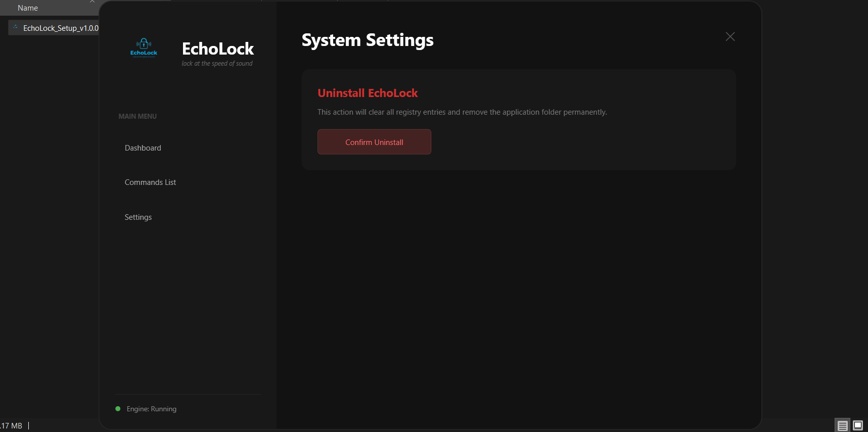The height and width of the screenshot is (432, 868).
Task: Select the EchoLock_Setup_v1.0.0 file name
Action: tap(61, 28)
